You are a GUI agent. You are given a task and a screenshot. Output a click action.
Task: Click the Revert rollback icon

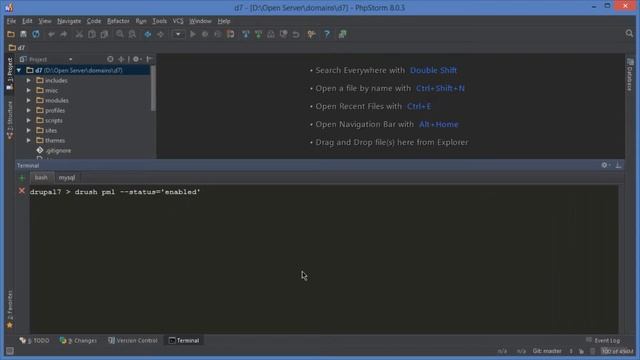pos(296,34)
